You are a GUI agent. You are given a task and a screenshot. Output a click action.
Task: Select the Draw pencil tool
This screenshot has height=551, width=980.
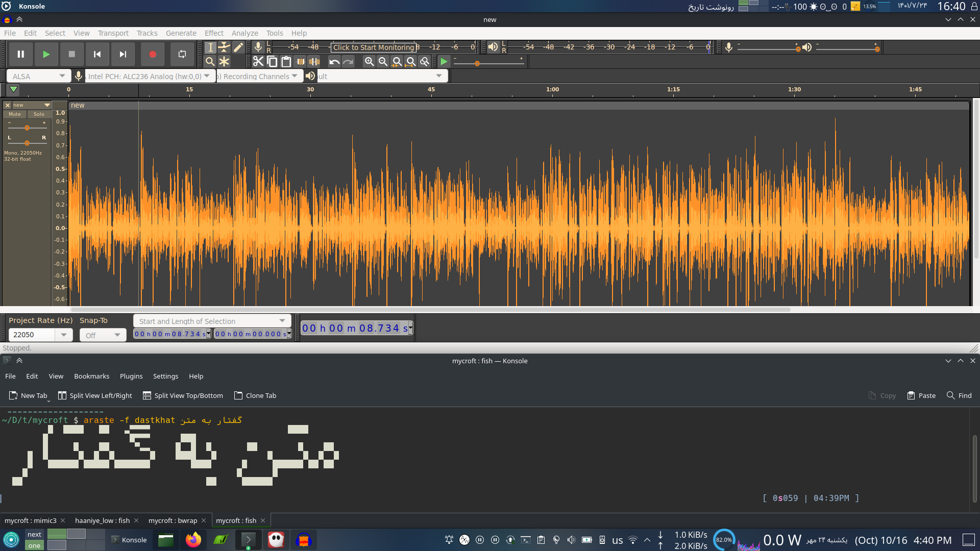238,47
